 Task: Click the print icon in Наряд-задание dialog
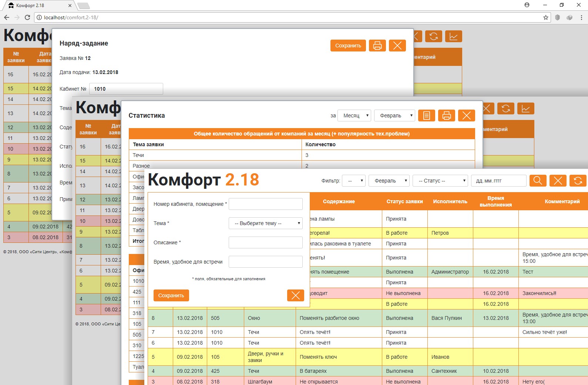pos(377,46)
